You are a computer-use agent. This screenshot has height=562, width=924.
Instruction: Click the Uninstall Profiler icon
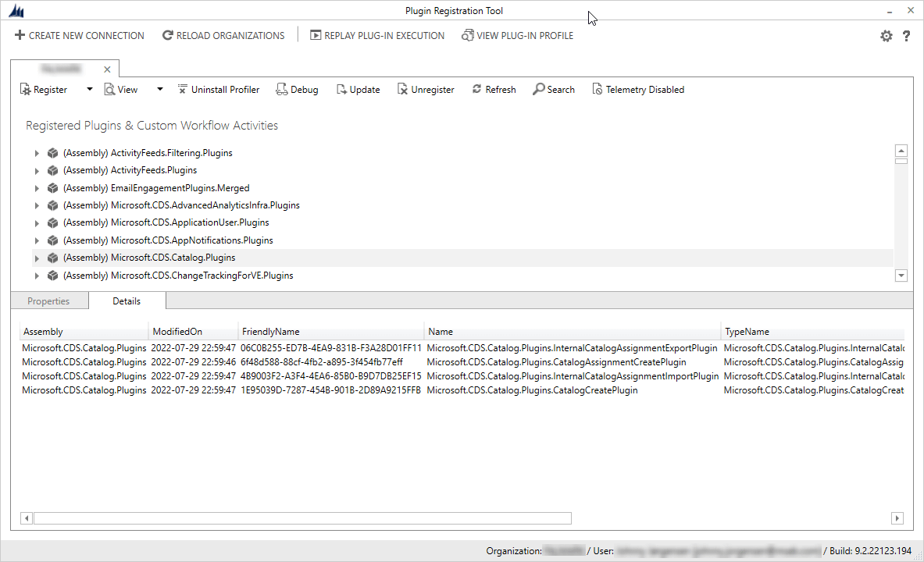click(x=183, y=89)
